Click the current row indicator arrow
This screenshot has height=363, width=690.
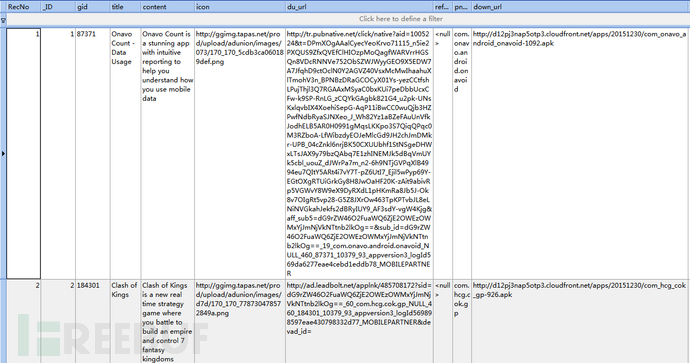click(x=3, y=154)
